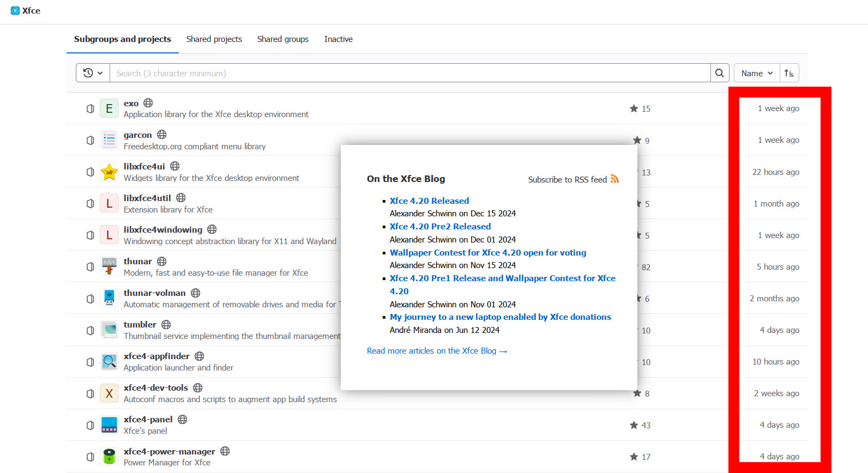
Task: Click the star icon on xfce4-power-manager row
Action: coord(634,457)
